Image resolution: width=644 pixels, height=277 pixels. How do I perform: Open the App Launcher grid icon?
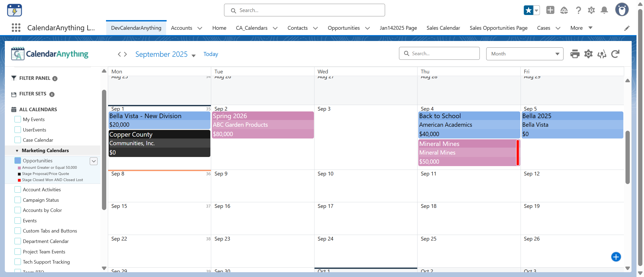(16, 28)
